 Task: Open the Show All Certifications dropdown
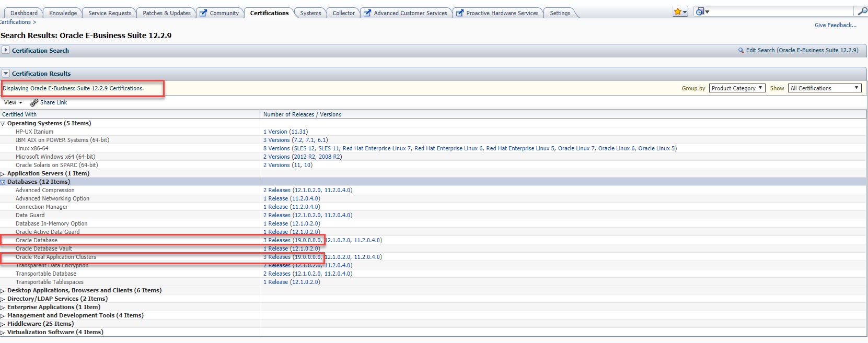(825, 88)
